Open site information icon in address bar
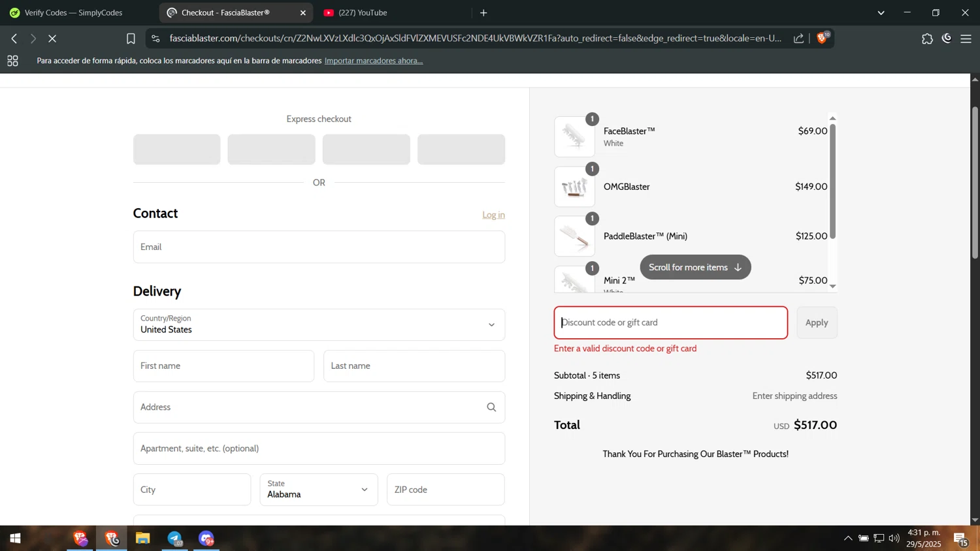Viewport: 980px width, 551px height. coord(155,39)
